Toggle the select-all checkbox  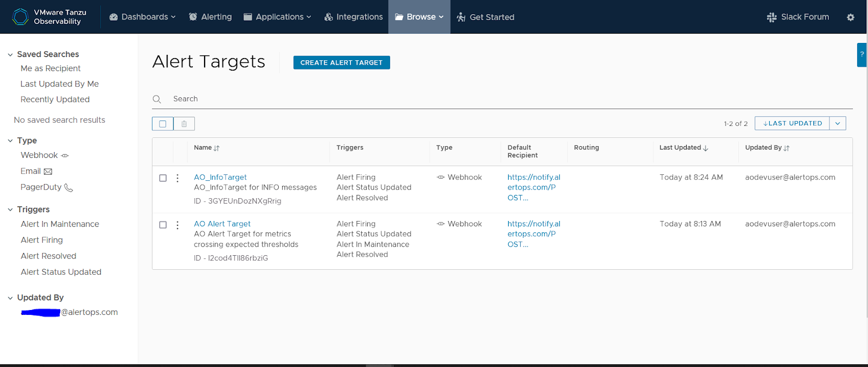click(x=163, y=124)
